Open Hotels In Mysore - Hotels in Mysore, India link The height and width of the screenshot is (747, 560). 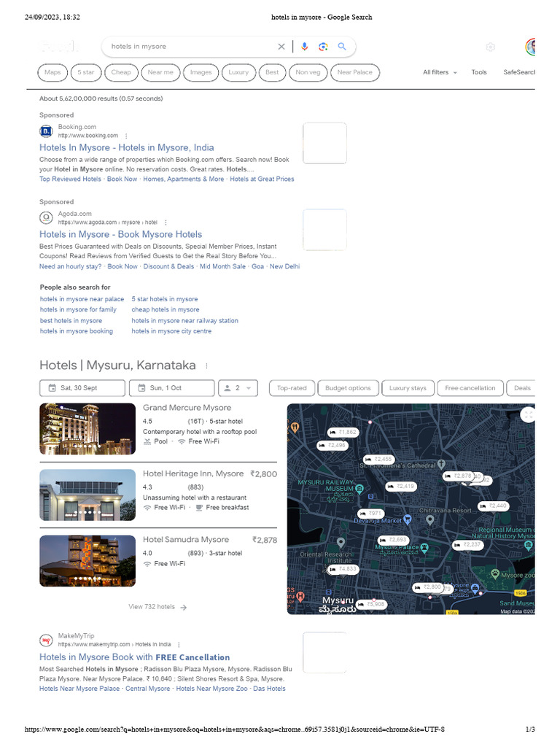tap(127, 147)
